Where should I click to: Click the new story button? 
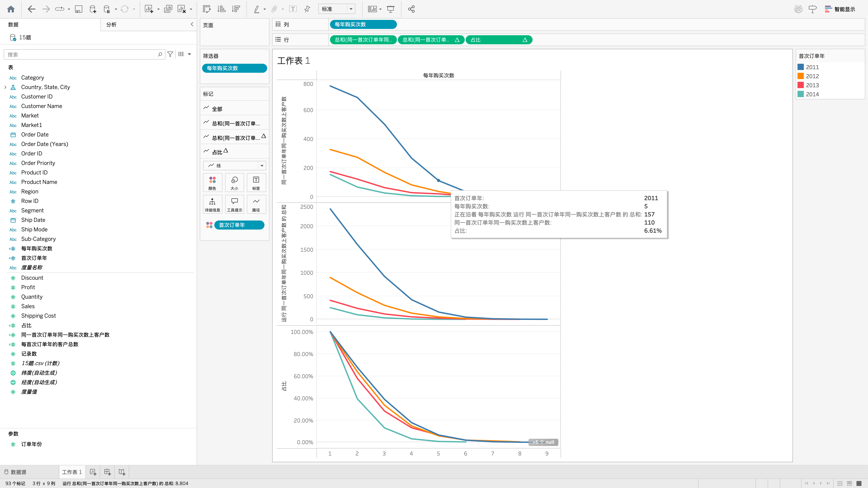[122, 472]
